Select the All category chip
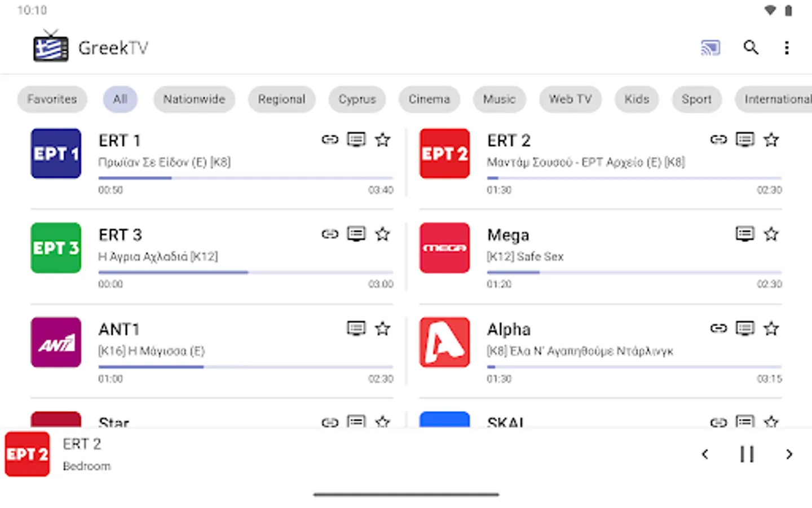This screenshot has width=812, height=508. pyautogui.click(x=120, y=99)
